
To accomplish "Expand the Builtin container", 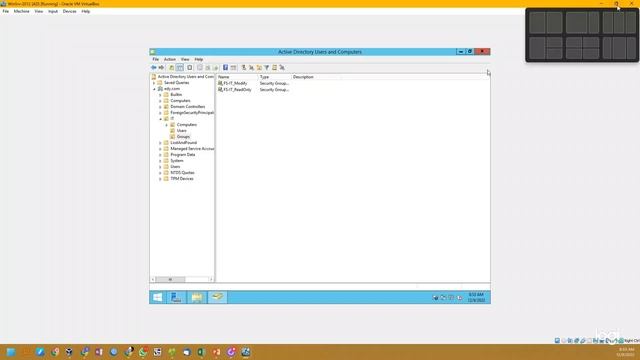I will 160,95.
